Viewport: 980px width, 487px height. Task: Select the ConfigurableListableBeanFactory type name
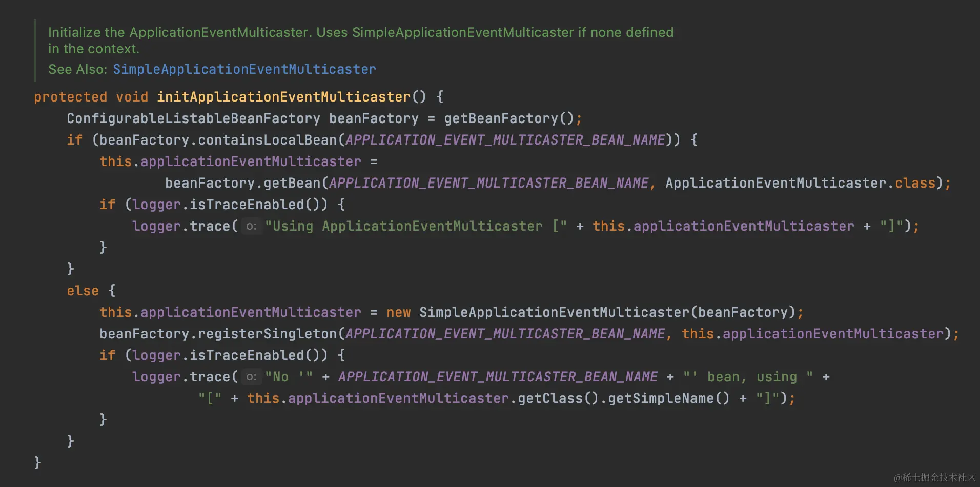point(194,118)
